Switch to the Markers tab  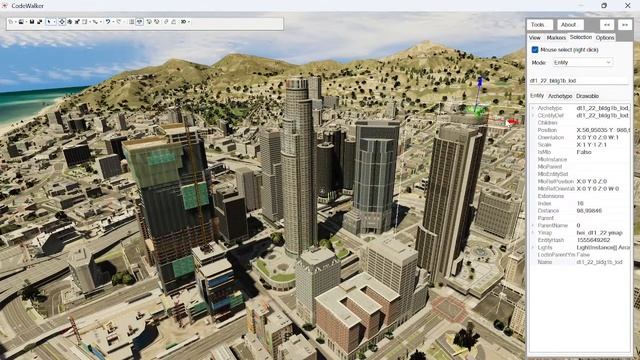pyautogui.click(x=556, y=38)
